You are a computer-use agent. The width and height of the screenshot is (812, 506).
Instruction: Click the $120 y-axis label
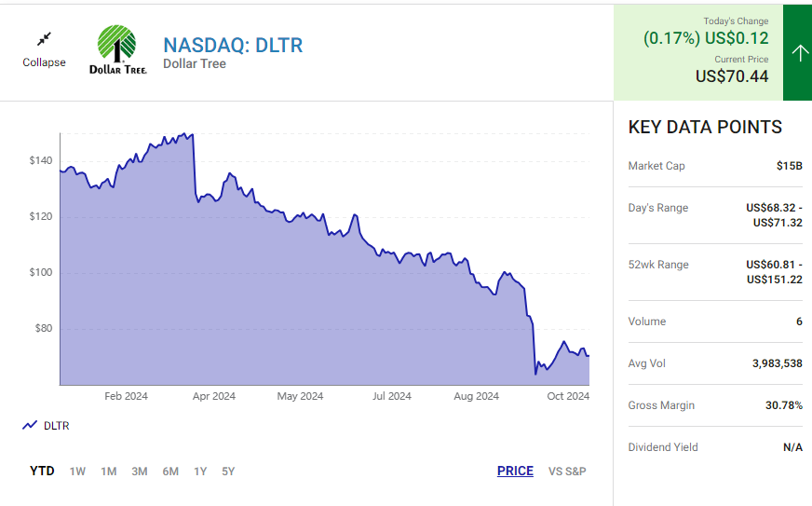[x=41, y=217]
